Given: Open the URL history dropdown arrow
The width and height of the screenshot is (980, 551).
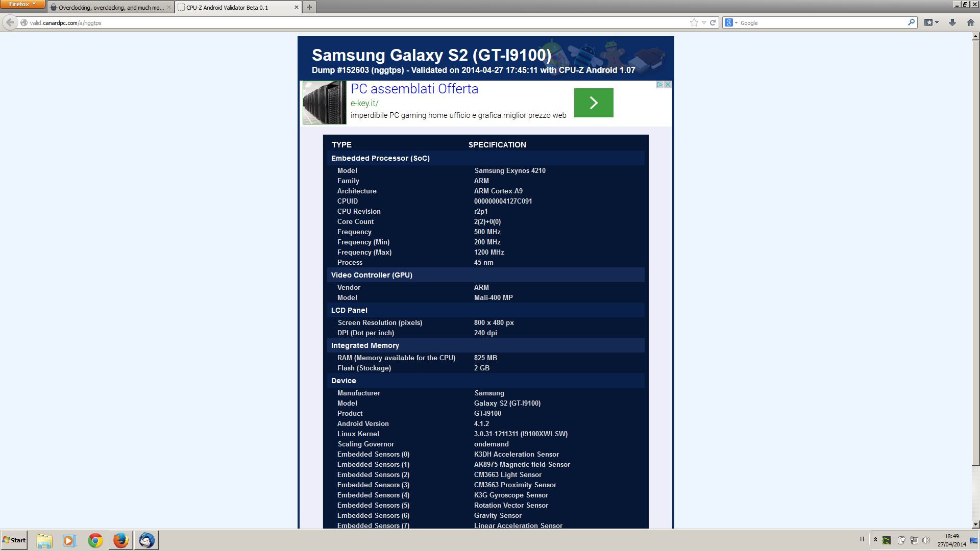Looking at the screenshot, I should [x=704, y=22].
